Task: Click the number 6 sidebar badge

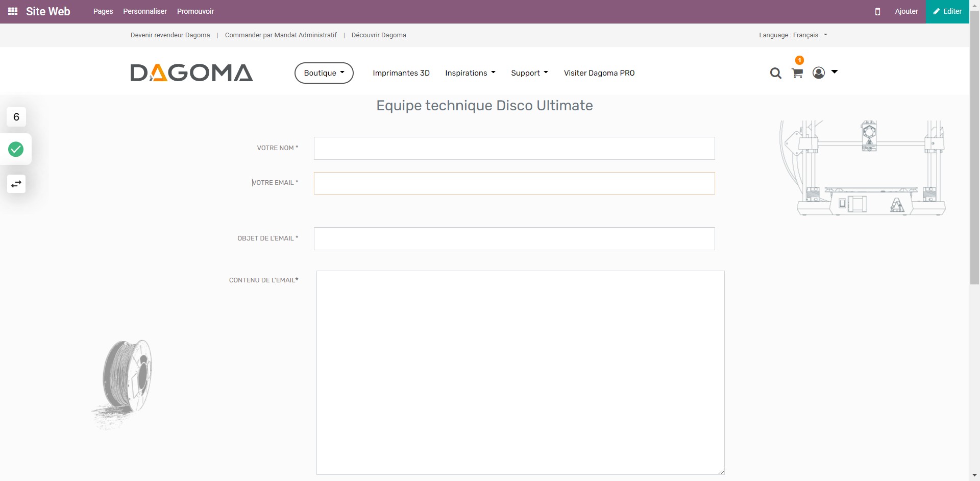Action: pyautogui.click(x=16, y=117)
